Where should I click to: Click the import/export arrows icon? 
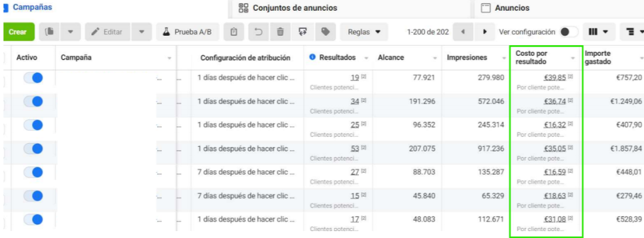(x=303, y=31)
